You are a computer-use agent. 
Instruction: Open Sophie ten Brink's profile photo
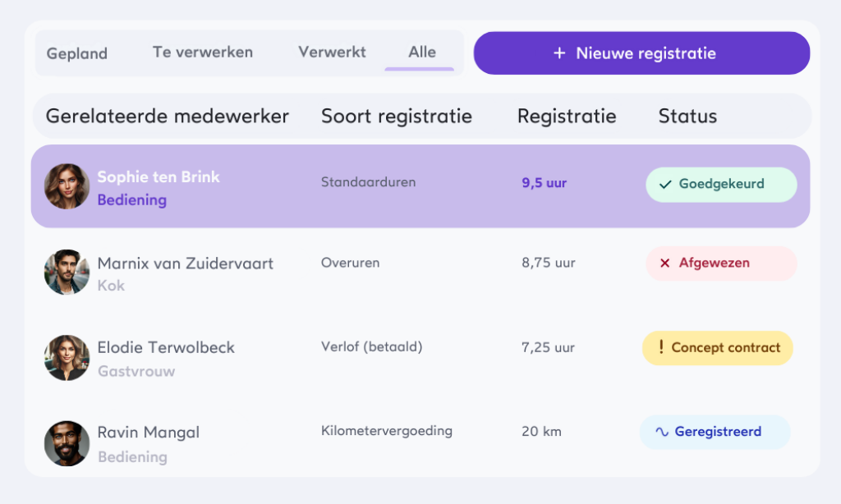[67, 187]
